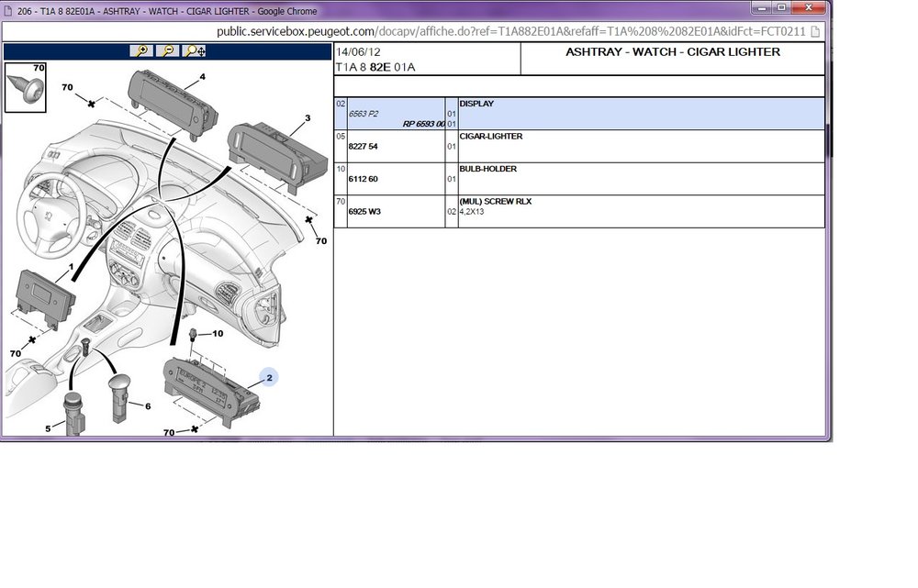This screenshot has width=918, height=588.
Task: Zoom in on the parts diagram
Action: pyautogui.click(x=141, y=50)
